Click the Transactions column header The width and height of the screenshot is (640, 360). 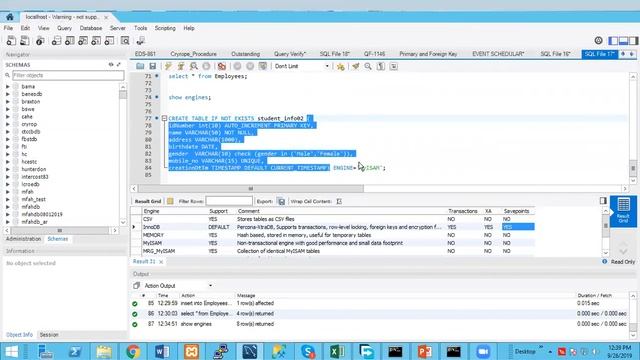(x=463, y=211)
